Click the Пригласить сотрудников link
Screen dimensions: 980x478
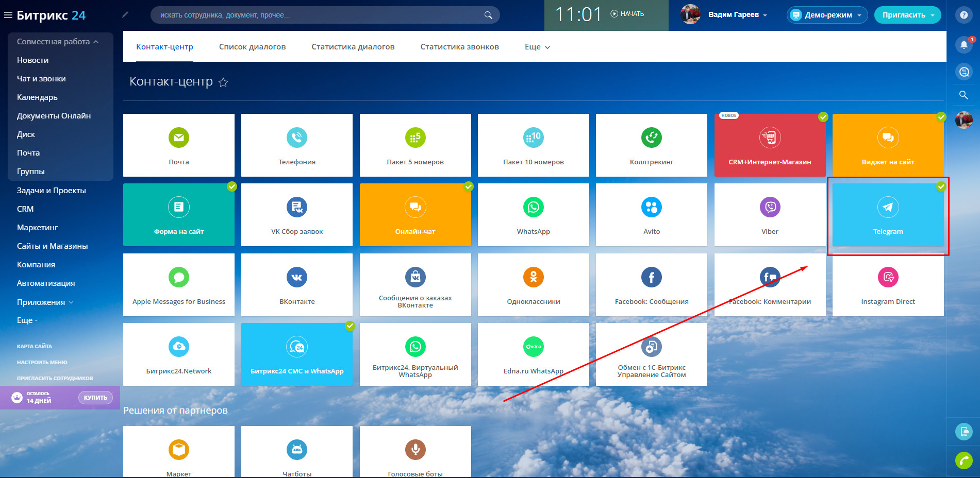(55, 378)
